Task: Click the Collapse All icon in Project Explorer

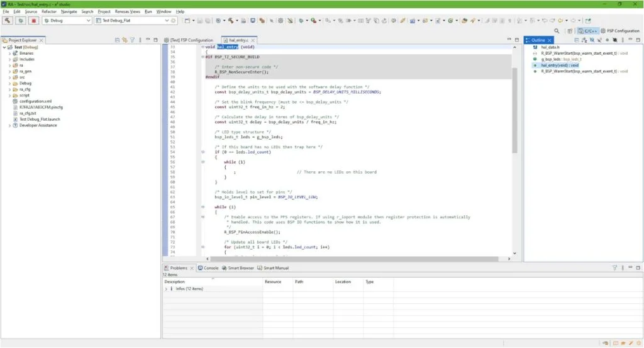Action: (118, 40)
